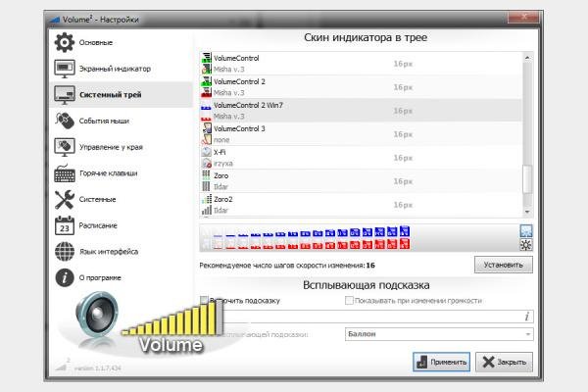Viewport: 588px width, 392px height.
Task: Open the Экранный индикатор section
Action: [115, 69]
